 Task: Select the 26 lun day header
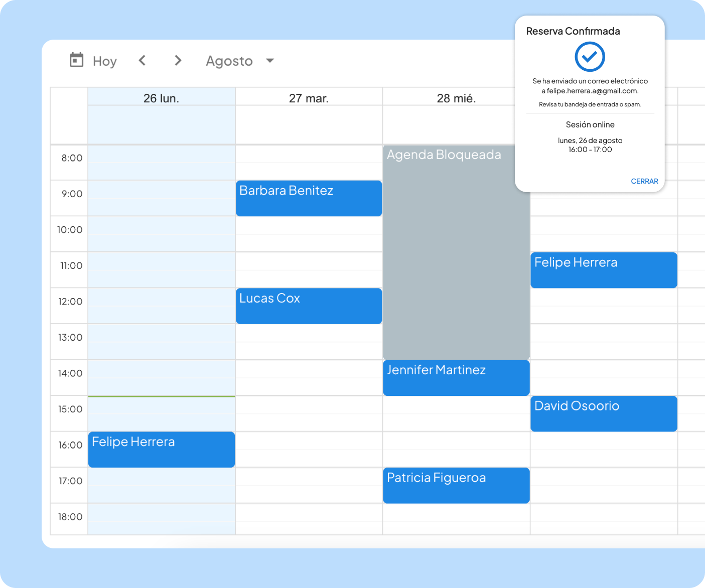(161, 98)
